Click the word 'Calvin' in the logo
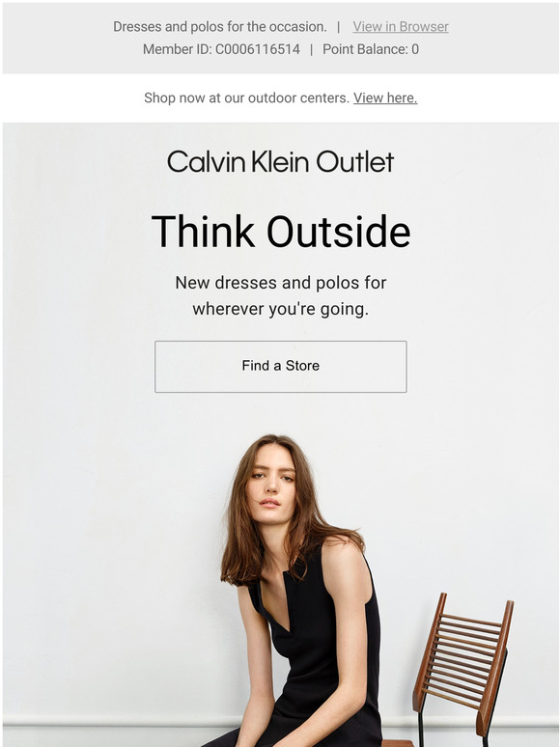Viewport: 560px width, 747px height. coord(206,161)
